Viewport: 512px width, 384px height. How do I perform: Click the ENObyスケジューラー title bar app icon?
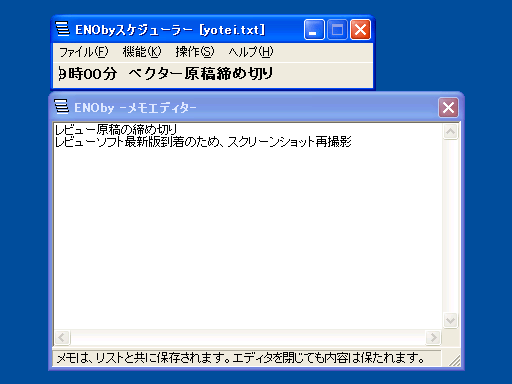pos(62,29)
